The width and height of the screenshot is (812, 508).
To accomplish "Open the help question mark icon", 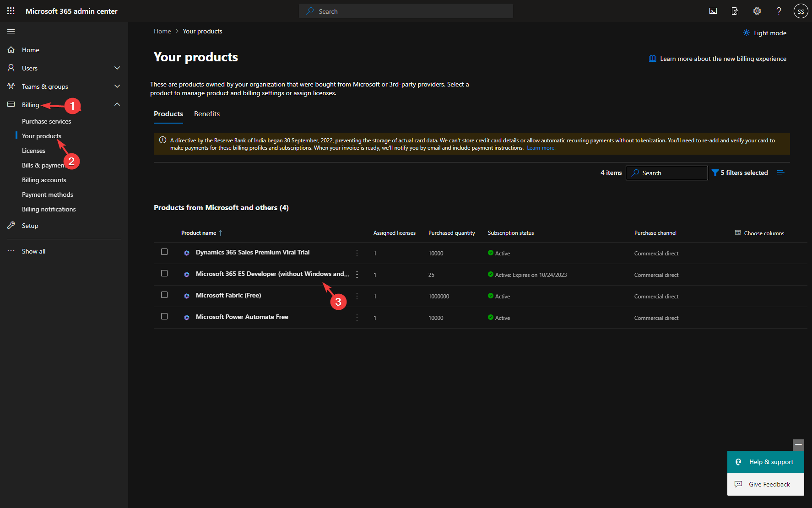I will pos(779,11).
